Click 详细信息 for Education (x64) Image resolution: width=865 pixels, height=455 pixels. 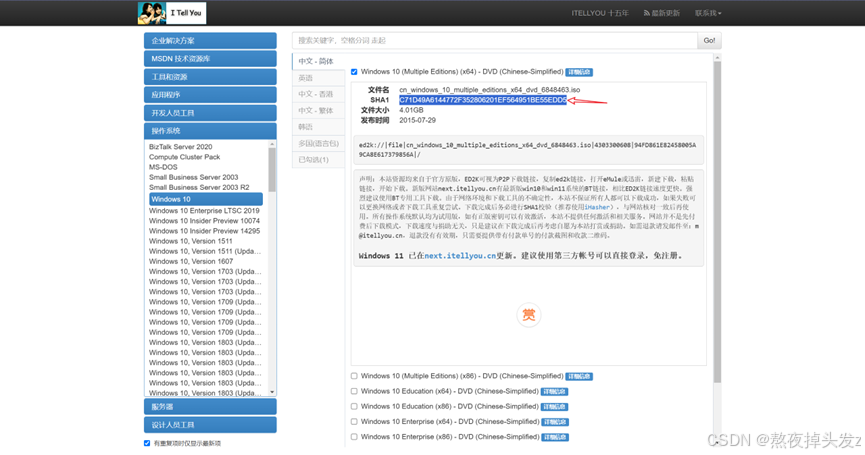point(554,392)
